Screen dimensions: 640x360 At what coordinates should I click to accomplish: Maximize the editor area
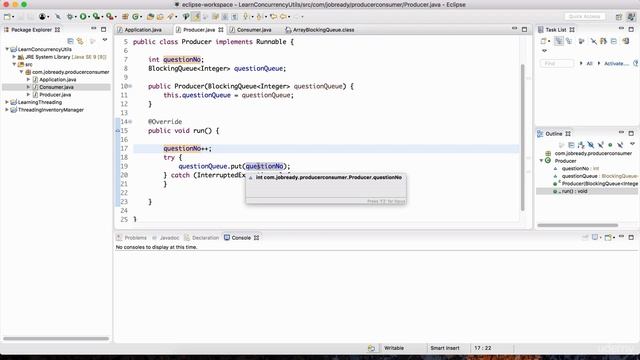(524, 29)
